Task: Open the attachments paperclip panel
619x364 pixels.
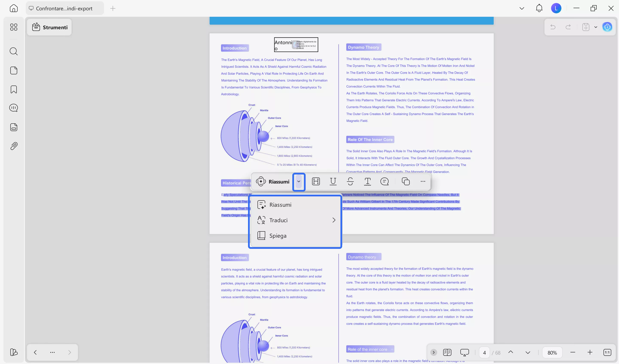Action: click(x=14, y=146)
